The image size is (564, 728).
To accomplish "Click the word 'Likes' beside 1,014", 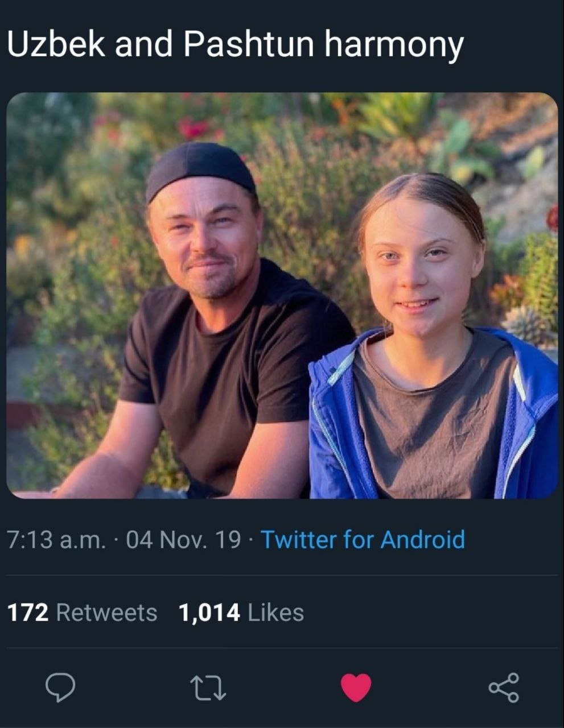I will [276, 613].
